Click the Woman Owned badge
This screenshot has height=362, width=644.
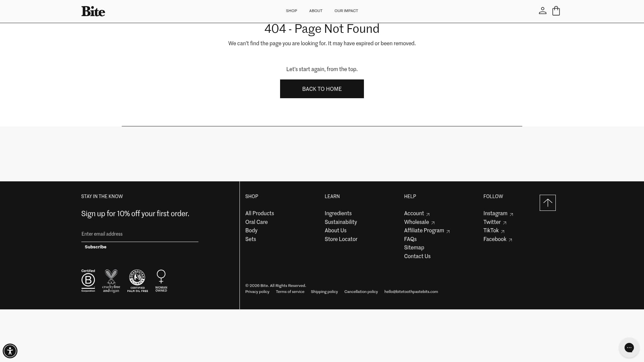click(161, 281)
